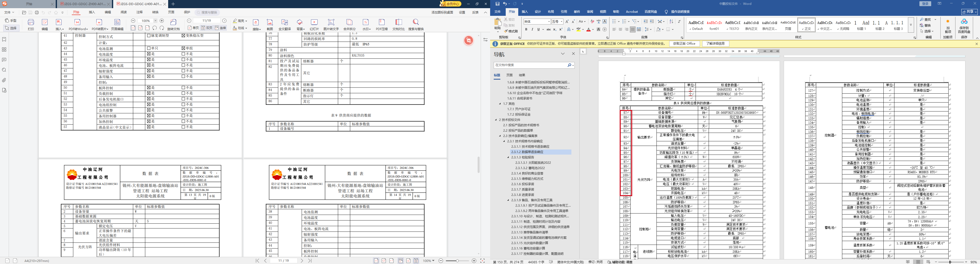This screenshot has height=264, width=980.
Task: Open the PDF compress tool
Action: point(382,24)
